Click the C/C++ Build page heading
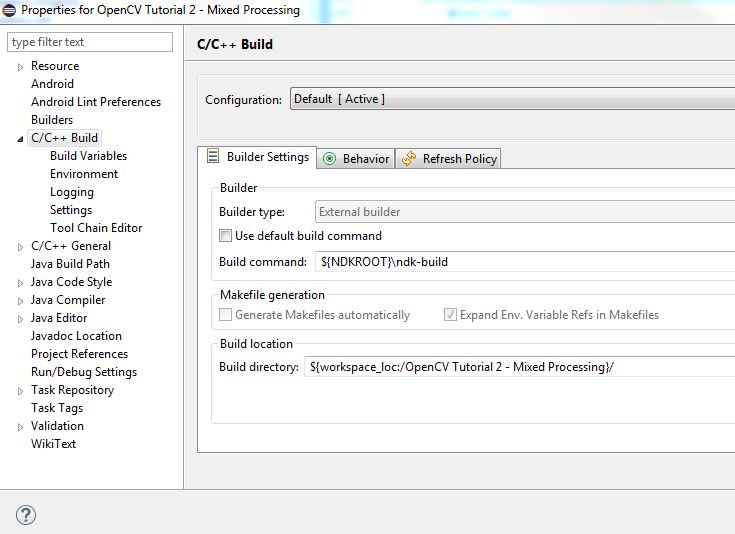The height and width of the screenshot is (534, 735). tap(235, 44)
